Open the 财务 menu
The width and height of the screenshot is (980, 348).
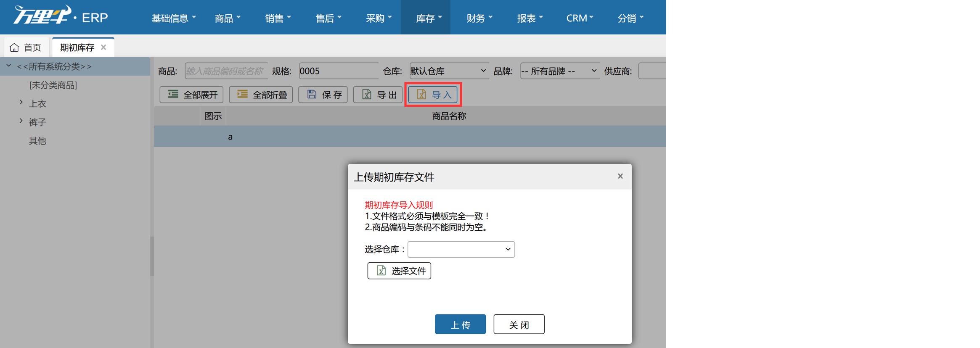click(479, 18)
